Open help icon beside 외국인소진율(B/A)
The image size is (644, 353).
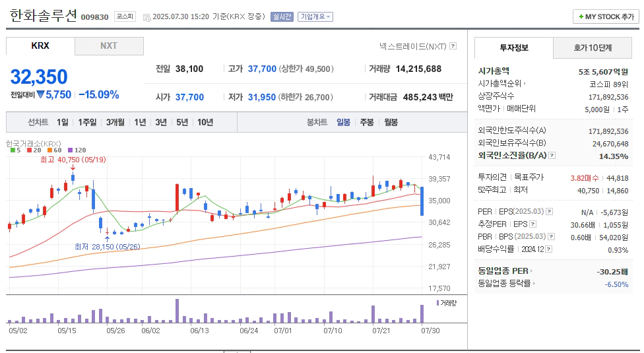tap(552, 156)
